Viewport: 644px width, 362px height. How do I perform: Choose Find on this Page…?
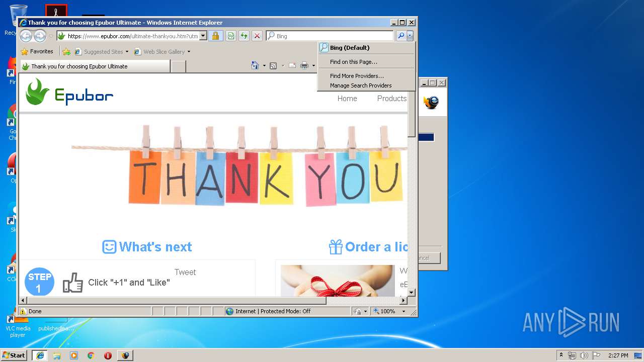tap(366, 62)
